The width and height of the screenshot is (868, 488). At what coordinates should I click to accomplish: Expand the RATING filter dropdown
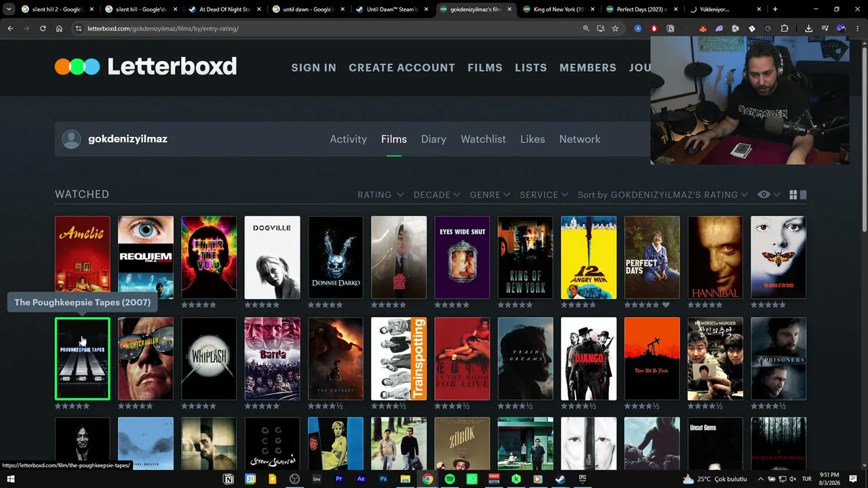pyautogui.click(x=380, y=195)
